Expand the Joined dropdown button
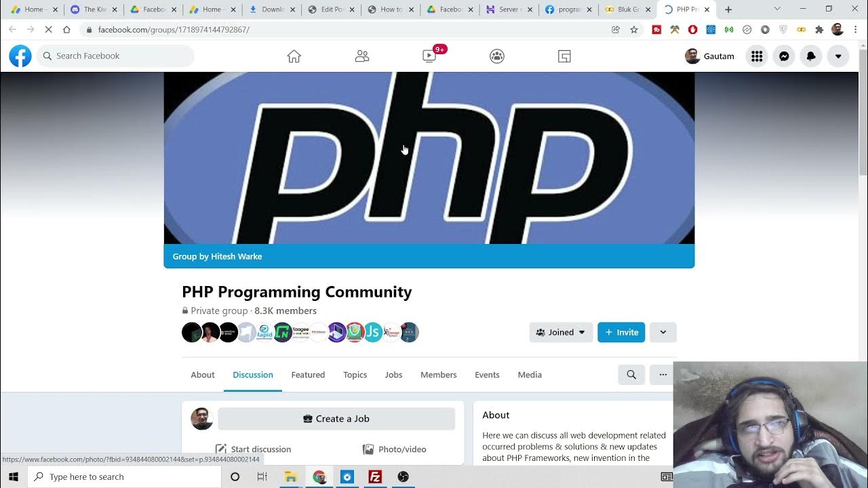 (x=561, y=332)
